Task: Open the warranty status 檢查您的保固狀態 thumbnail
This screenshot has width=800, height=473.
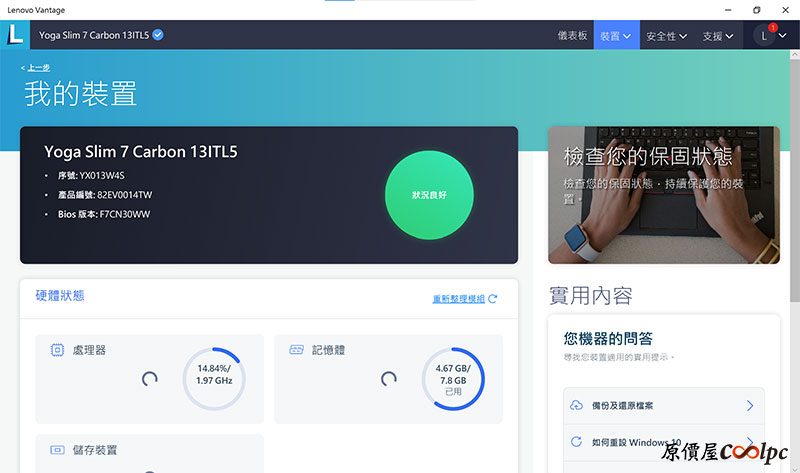Action: click(664, 195)
